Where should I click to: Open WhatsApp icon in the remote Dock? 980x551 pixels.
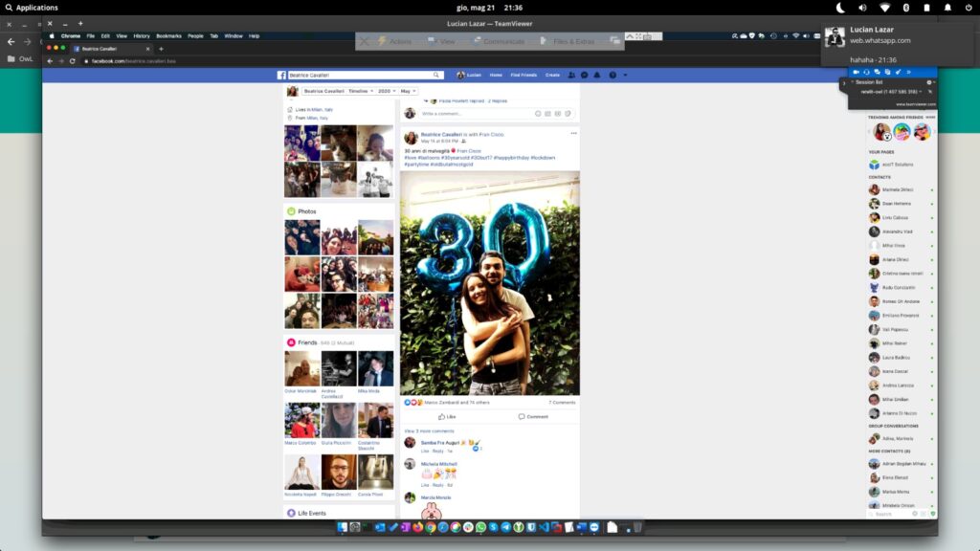(480, 528)
